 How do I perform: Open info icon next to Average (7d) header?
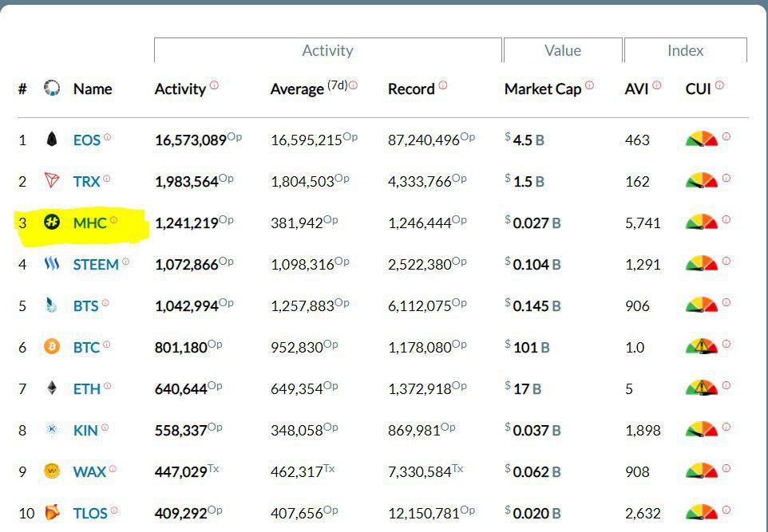353,85
